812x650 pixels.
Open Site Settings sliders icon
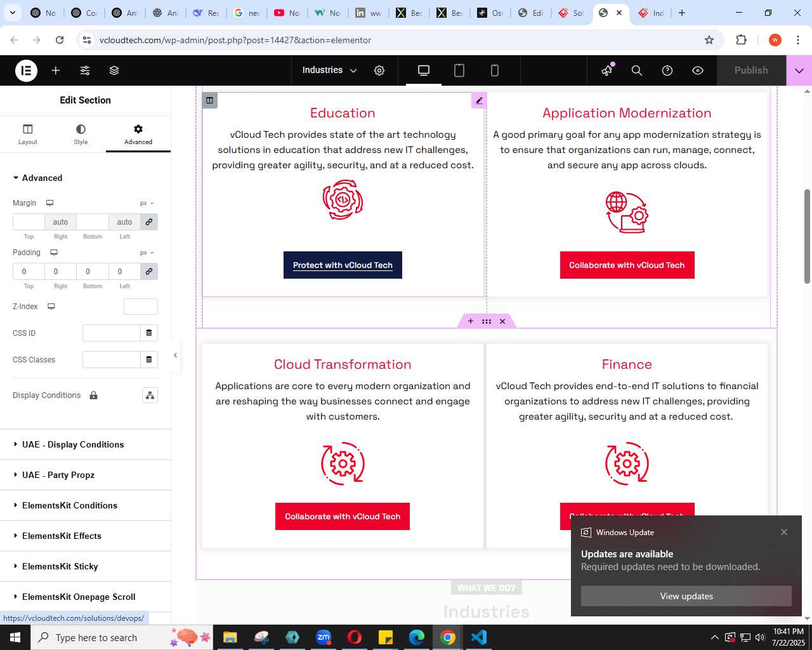click(85, 70)
